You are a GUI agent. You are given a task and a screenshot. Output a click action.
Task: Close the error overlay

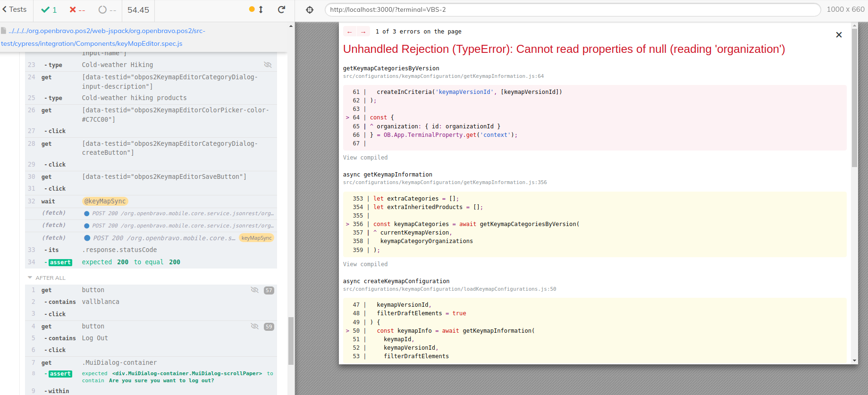point(839,35)
